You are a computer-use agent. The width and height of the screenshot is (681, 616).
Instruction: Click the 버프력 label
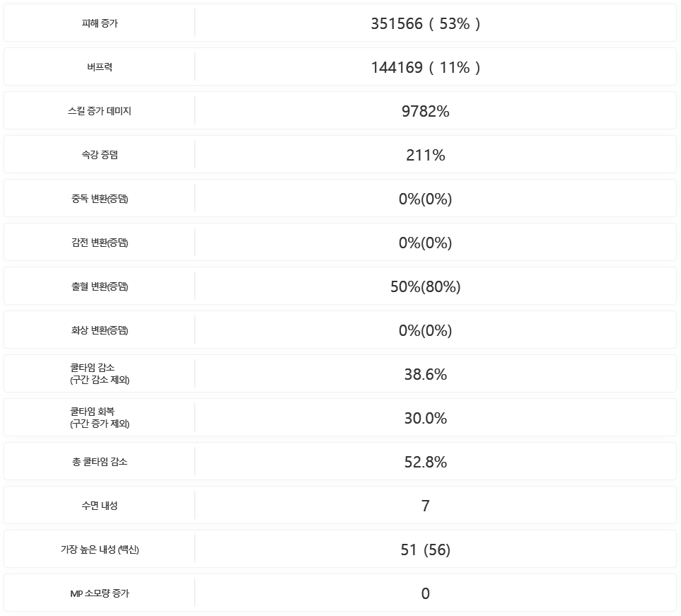pyautogui.click(x=100, y=67)
